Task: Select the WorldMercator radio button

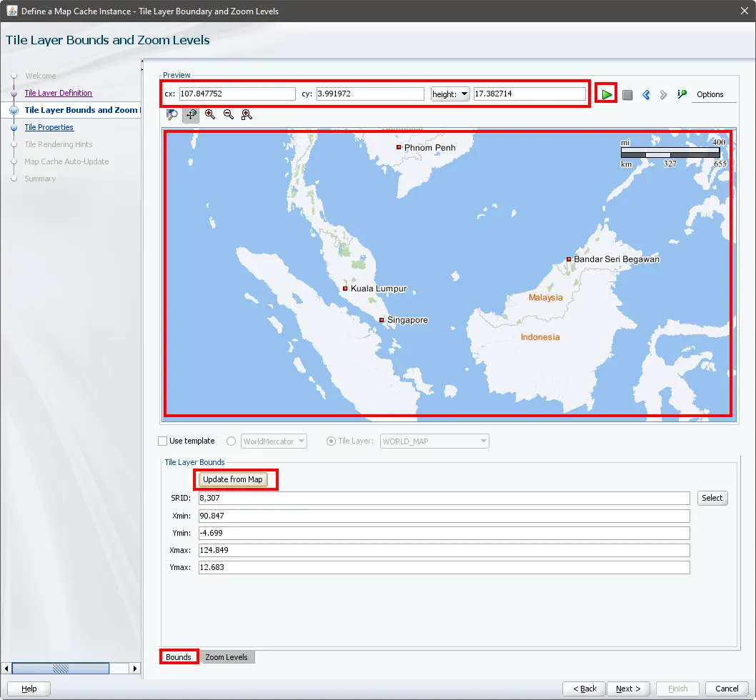Action: click(232, 441)
